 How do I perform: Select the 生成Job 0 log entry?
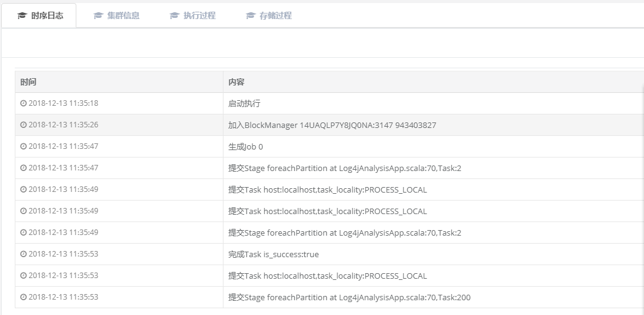tap(246, 146)
